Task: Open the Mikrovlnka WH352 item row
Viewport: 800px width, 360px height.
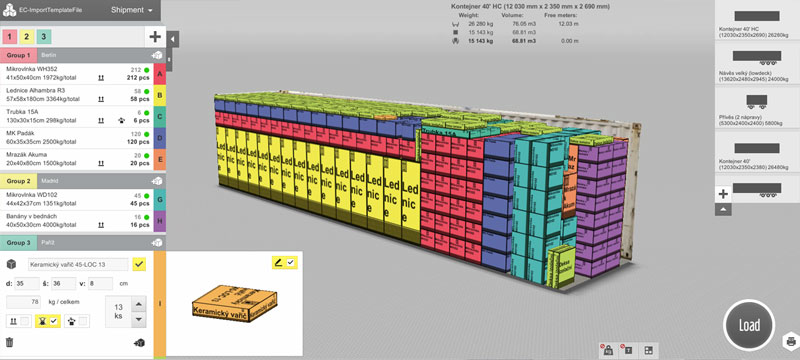Action: pos(77,73)
